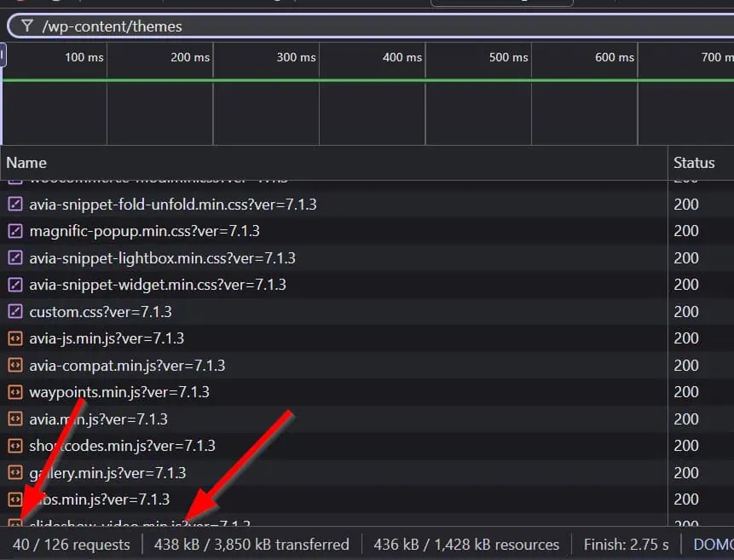
Task: Click the script icon beside shortcodes.min.js
Action: click(14, 446)
